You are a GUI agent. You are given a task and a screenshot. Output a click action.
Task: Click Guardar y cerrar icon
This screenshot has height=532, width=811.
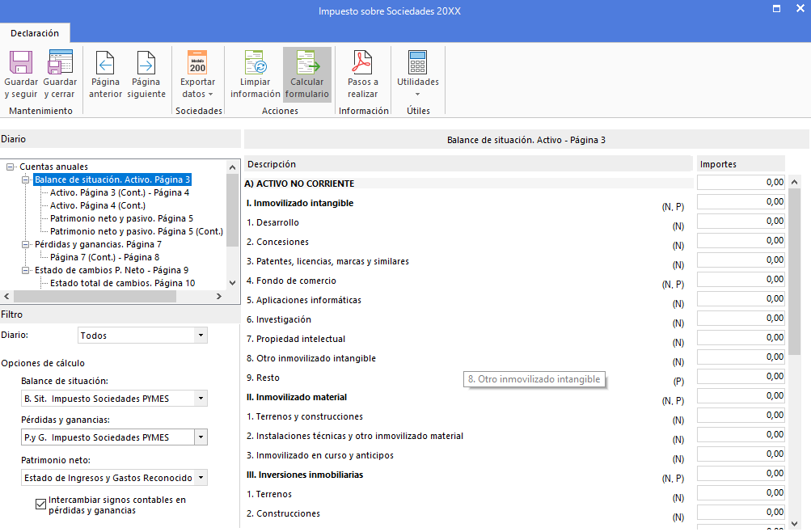[60, 62]
